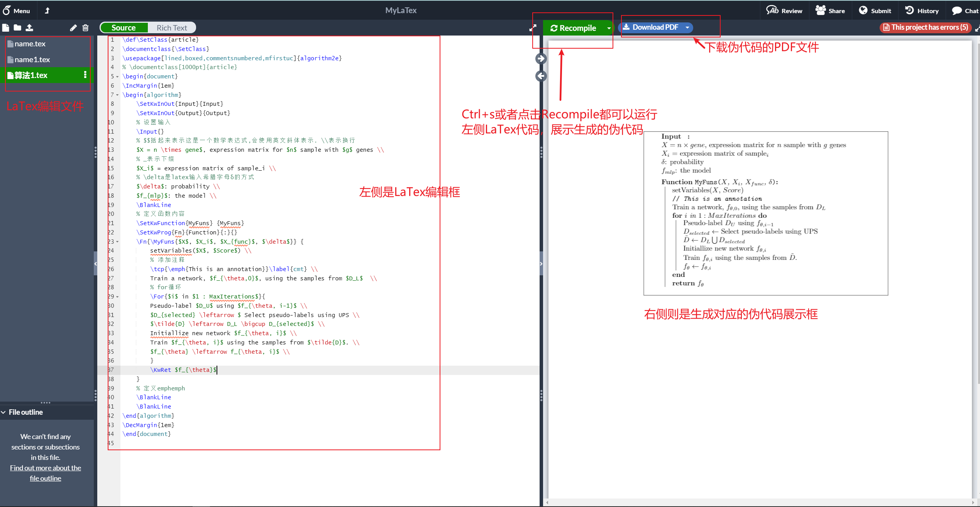Click go to code location arrow
Image resolution: width=980 pixels, height=507 pixels.
point(541,76)
